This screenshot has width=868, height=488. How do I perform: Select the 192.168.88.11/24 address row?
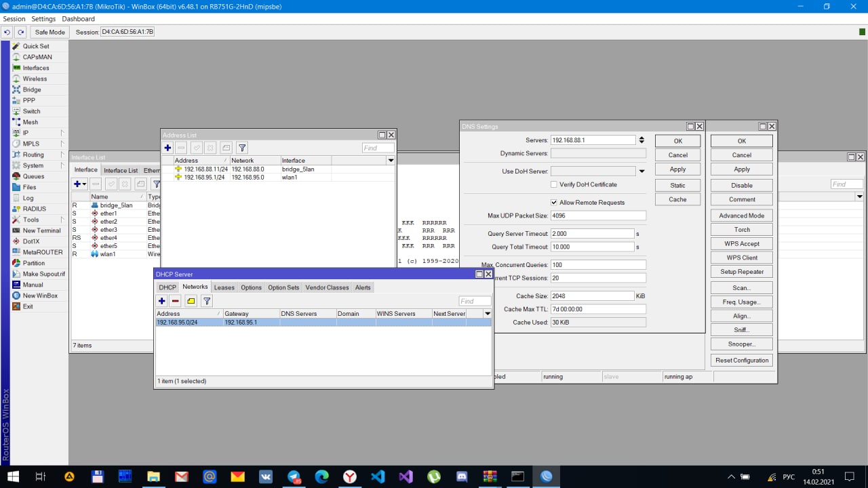(278, 169)
